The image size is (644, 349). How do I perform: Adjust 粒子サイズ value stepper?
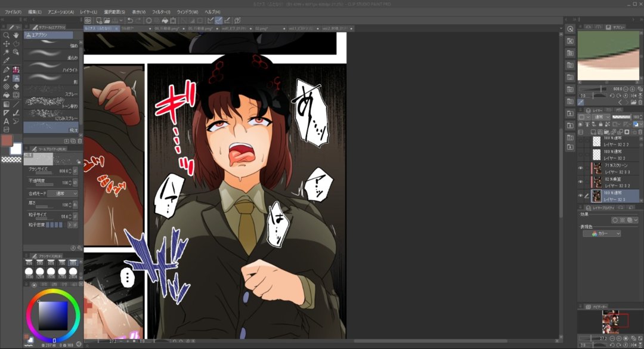pos(70,216)
